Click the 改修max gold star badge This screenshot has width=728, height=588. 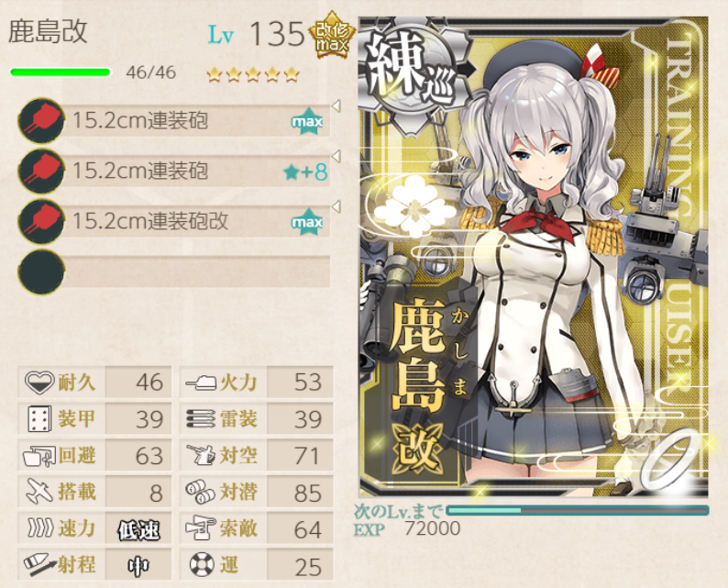point(332,36)
